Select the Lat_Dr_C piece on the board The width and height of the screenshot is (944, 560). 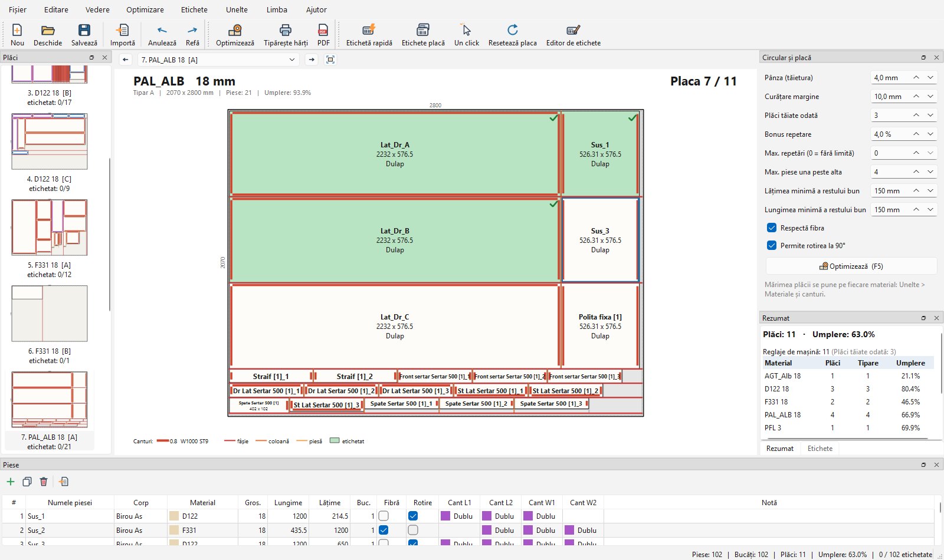pos(395,326)
